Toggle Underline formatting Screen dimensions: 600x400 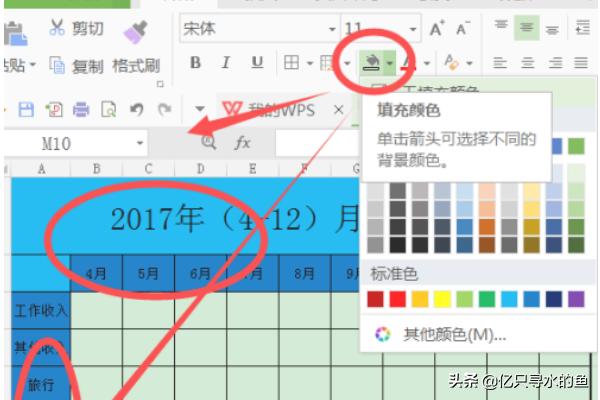[257, 63]
